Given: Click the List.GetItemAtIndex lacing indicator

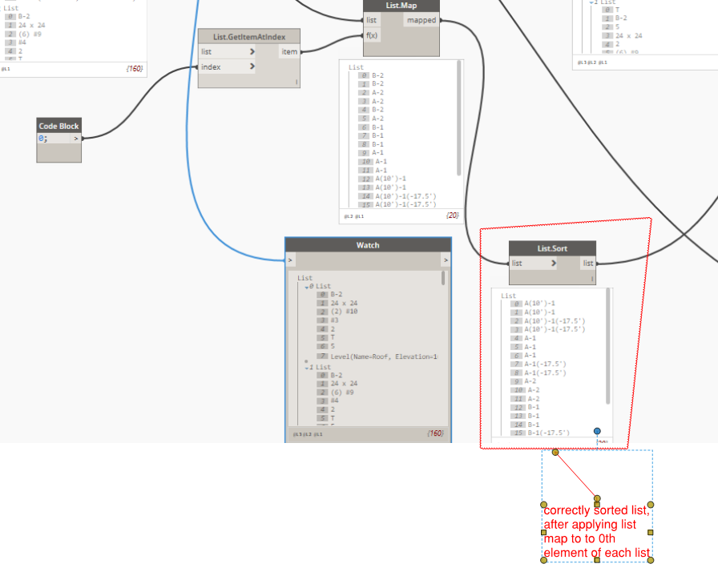Looking at the screenshot, I should click(296, 83).
